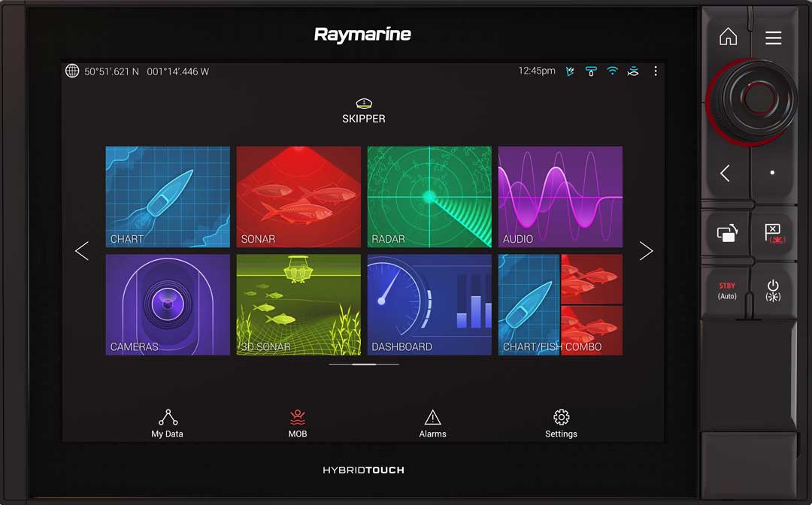Open the 3D Sonar app tile
This screenshot has width=812, height=505.
pos(298,305)
